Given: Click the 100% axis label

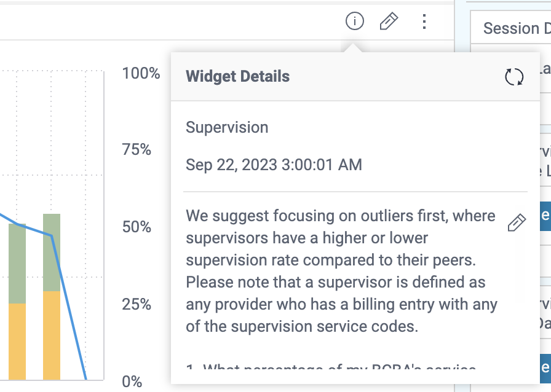Looking at the screenshot, I should tap(141, 74).
